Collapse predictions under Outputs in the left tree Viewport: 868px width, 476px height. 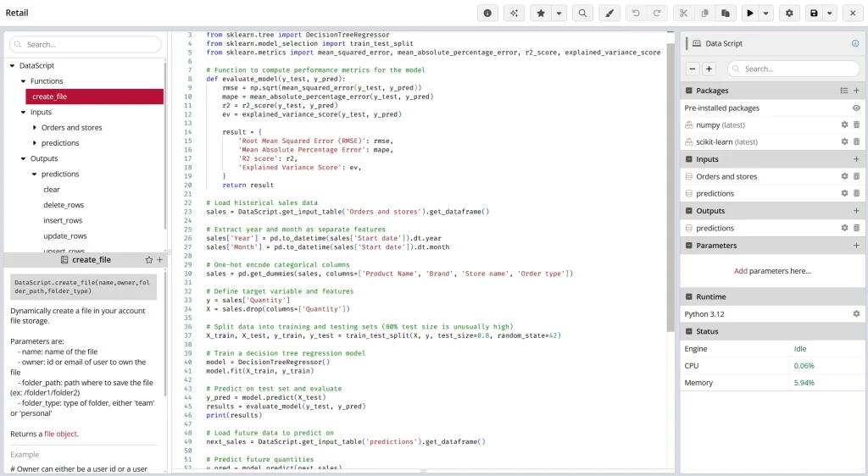click(34, 174)
